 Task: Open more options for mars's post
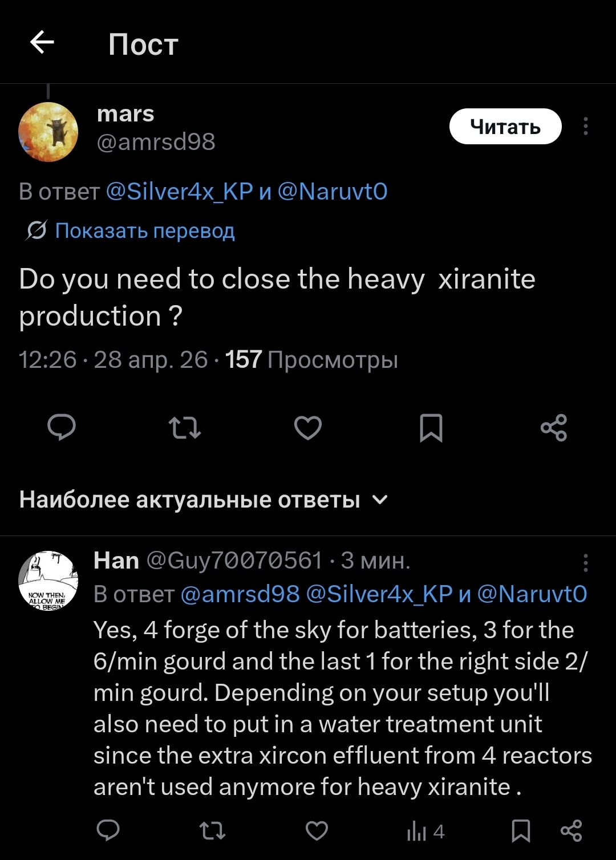(x=585, y=126)
